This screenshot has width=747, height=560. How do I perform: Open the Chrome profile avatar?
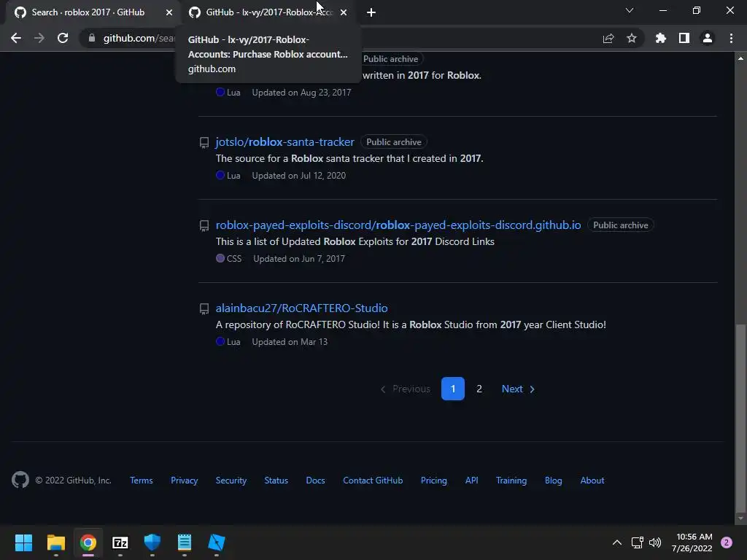(708, 38)
